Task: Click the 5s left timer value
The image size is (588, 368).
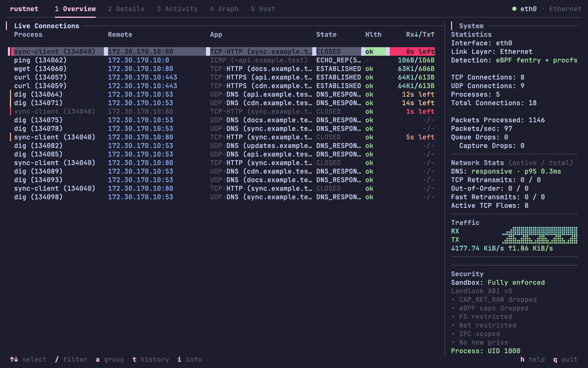Action: point(420,137)
